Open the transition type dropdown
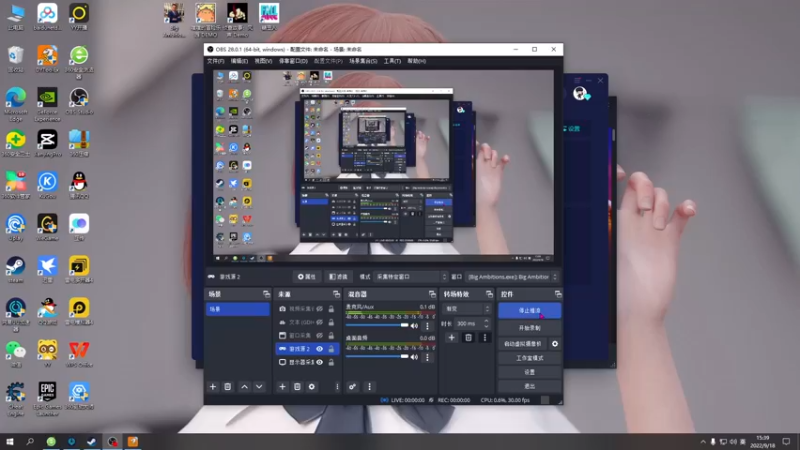800x450 pixels. (x=466, y=309)
